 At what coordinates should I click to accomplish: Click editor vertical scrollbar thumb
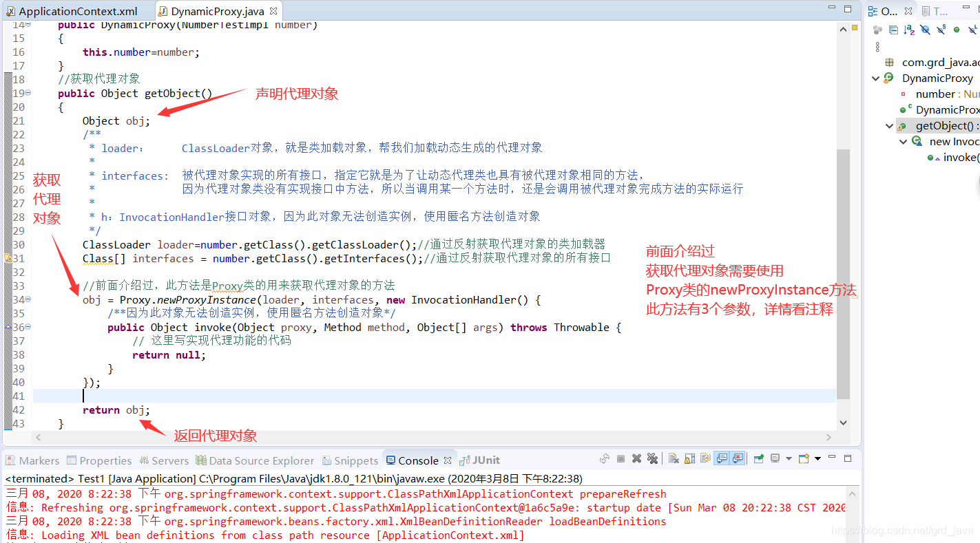click(844, 275)
